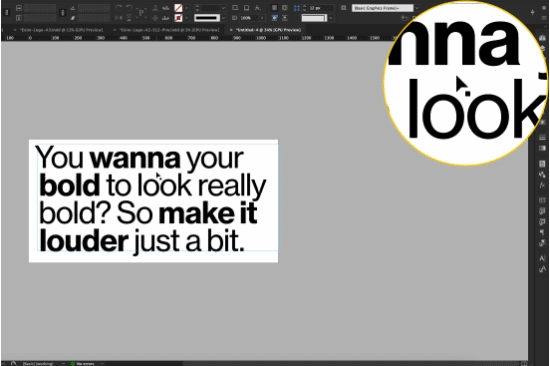Enable the Jump Object text wrap button
The image size is (550, 366).
(x=285, y=18)
